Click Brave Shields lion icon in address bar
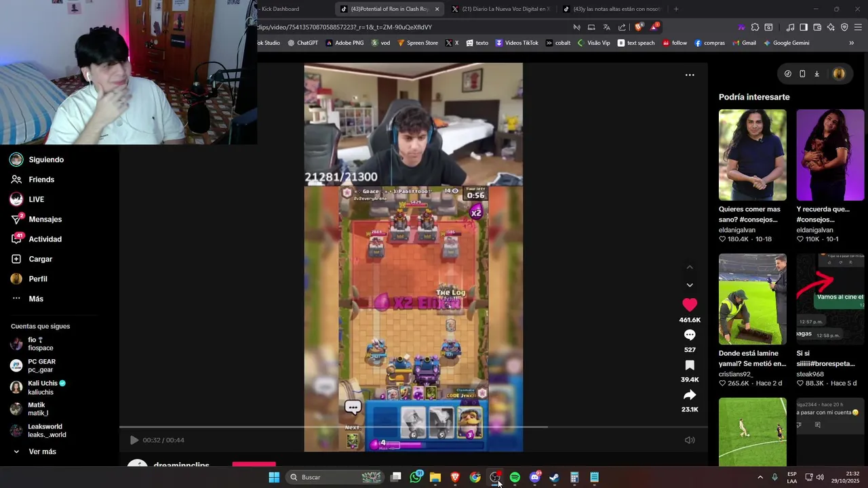Image resolution: width=868 pixels, height=488 pixels. tap(638, 27)
